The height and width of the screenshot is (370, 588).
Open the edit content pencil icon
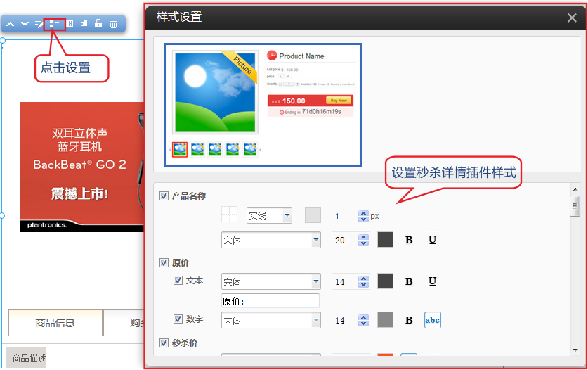click(39, 24)
